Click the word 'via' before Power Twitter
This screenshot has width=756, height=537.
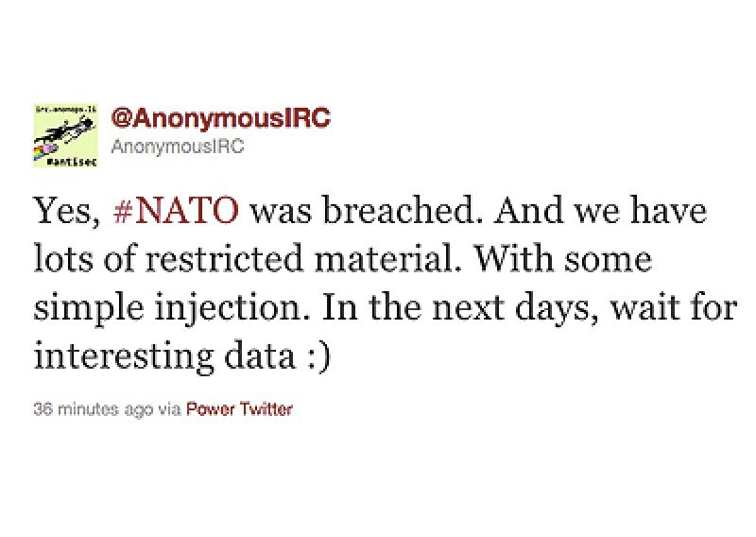pyautogui.click(x=170, y=409)
